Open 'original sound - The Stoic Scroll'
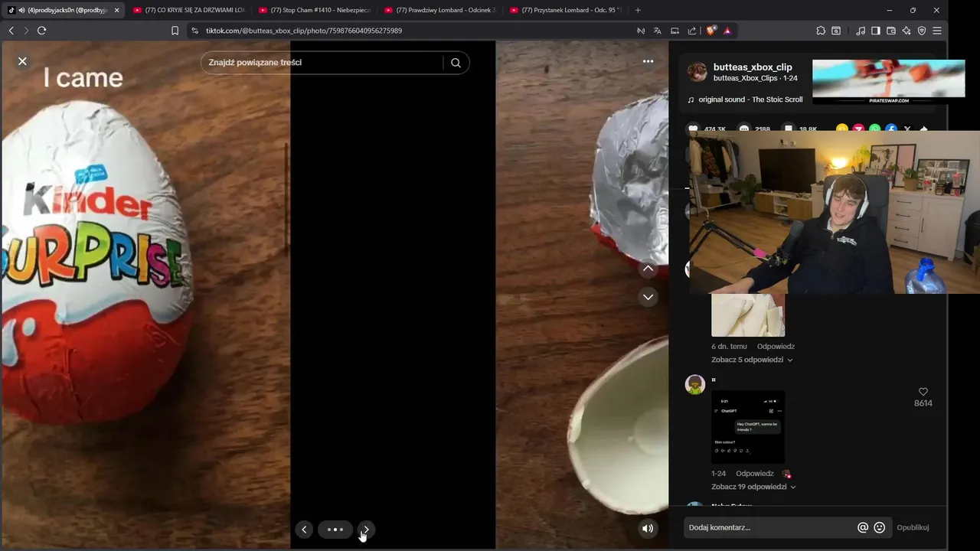980x551 pixels. click(x=750, y=99)
